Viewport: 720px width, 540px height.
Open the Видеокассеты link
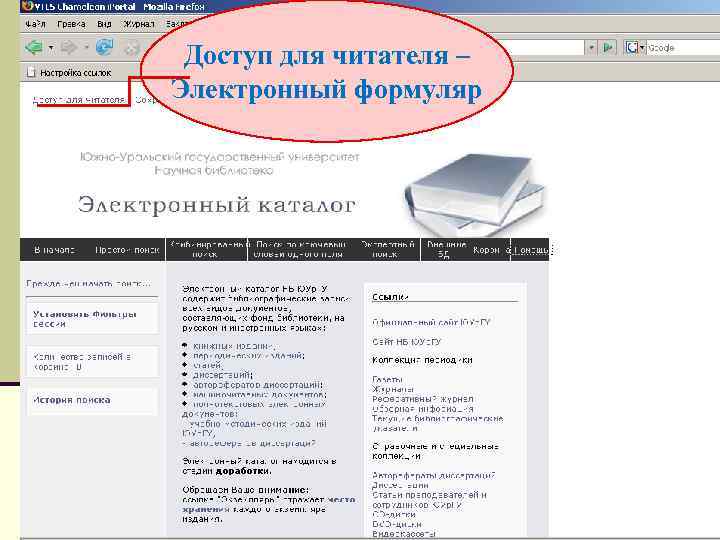coord(404,534)
